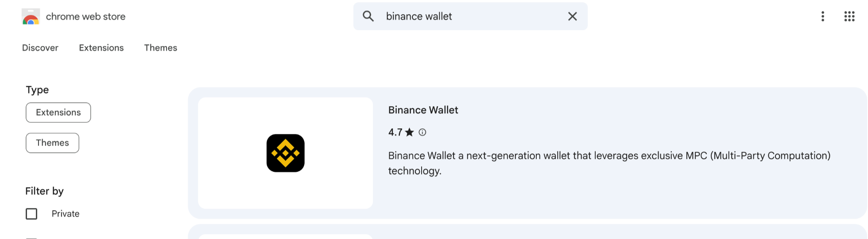This screenshot has width=868, height=239.
Task: Open the three-dot more options menu
Action: [822, 16]
